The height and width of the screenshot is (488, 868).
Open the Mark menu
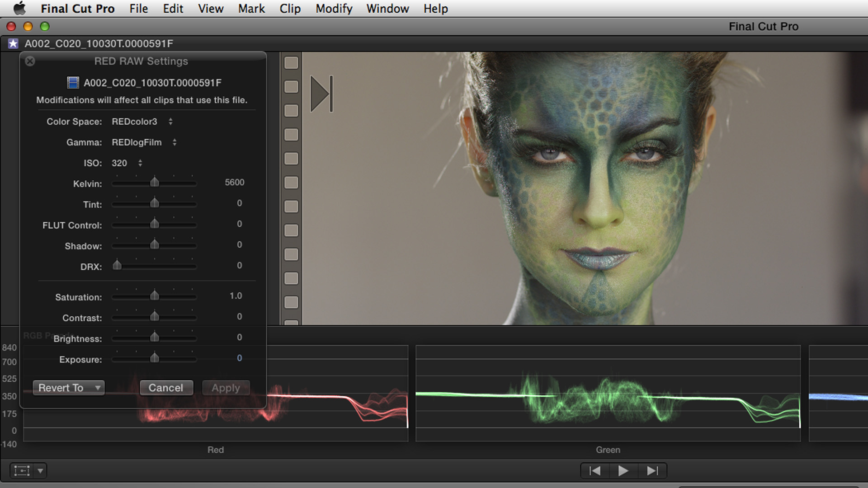pyautogui.click(x=251, y=9)
